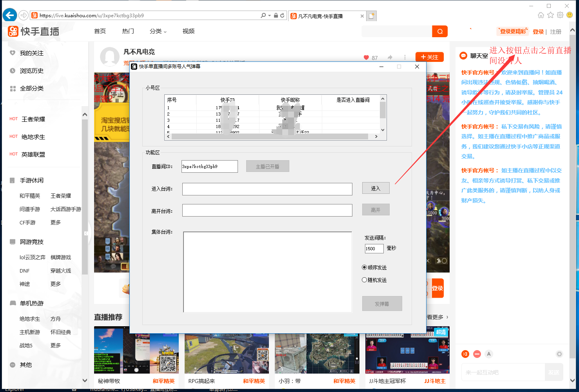Select the 随机发送 radio button

click(364, 280)
